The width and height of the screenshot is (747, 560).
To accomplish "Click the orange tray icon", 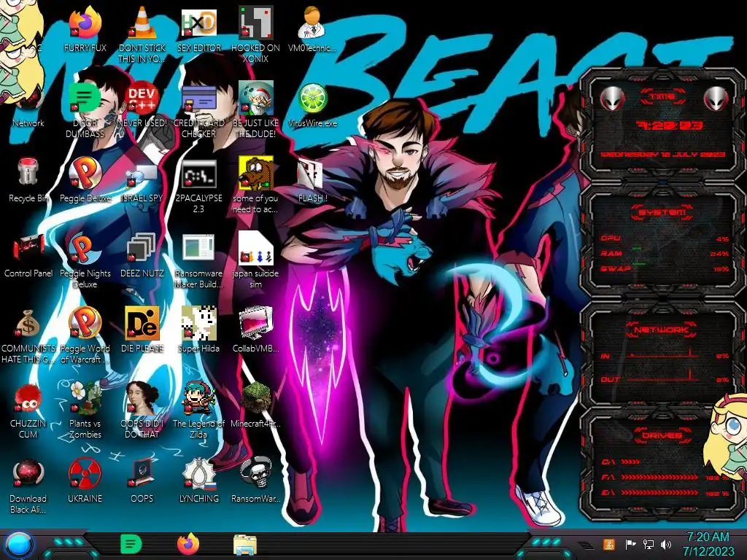I will click(609, 544).
